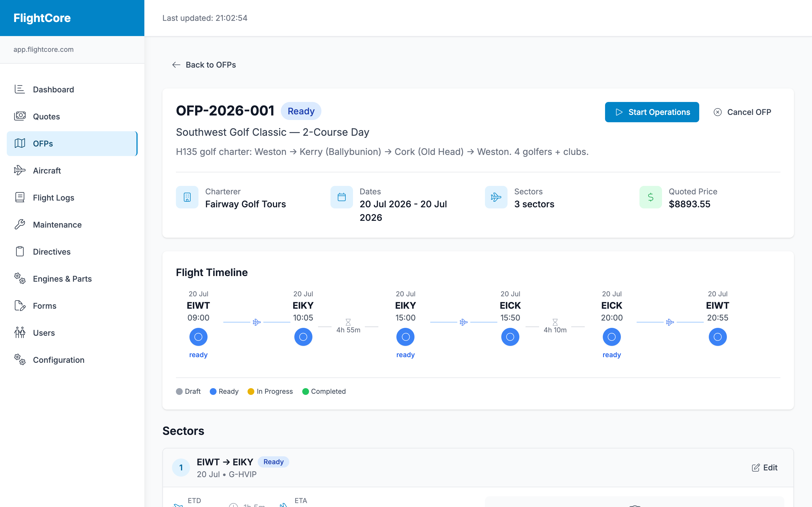Open the Dashboard sidebar icon
The image size is (812, 507).
20,89
